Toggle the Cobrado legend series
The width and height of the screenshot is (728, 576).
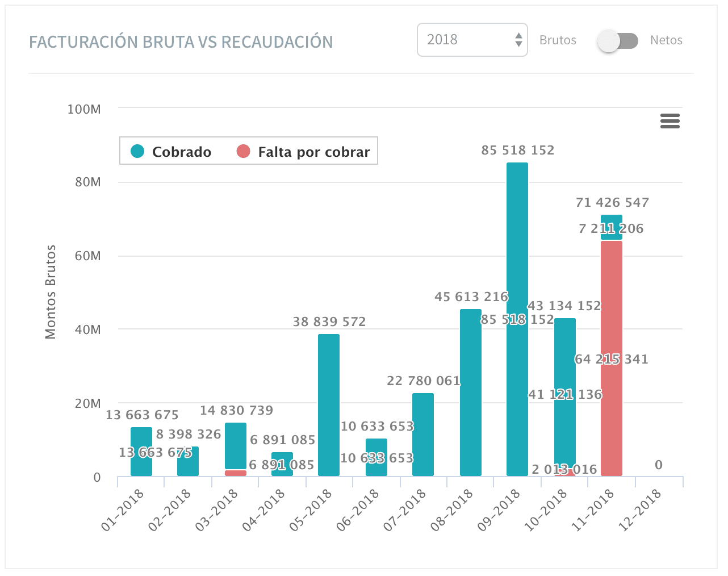171,152
